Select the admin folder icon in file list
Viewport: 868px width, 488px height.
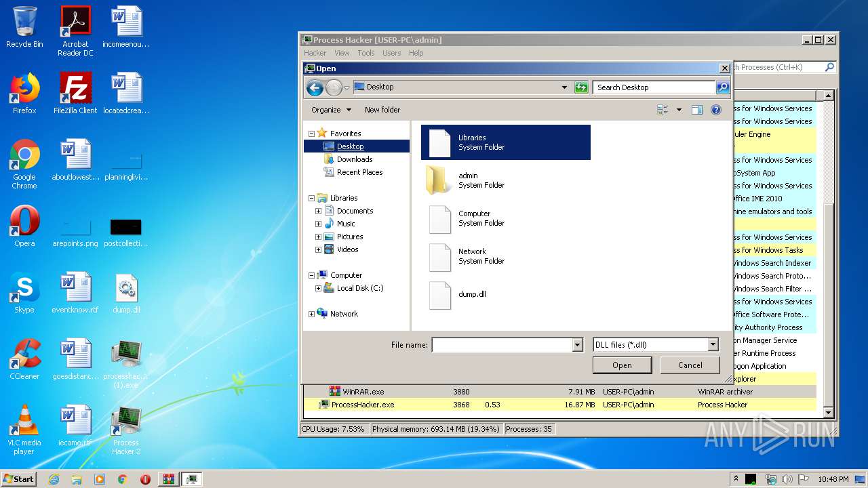click(x=439, y=180)
